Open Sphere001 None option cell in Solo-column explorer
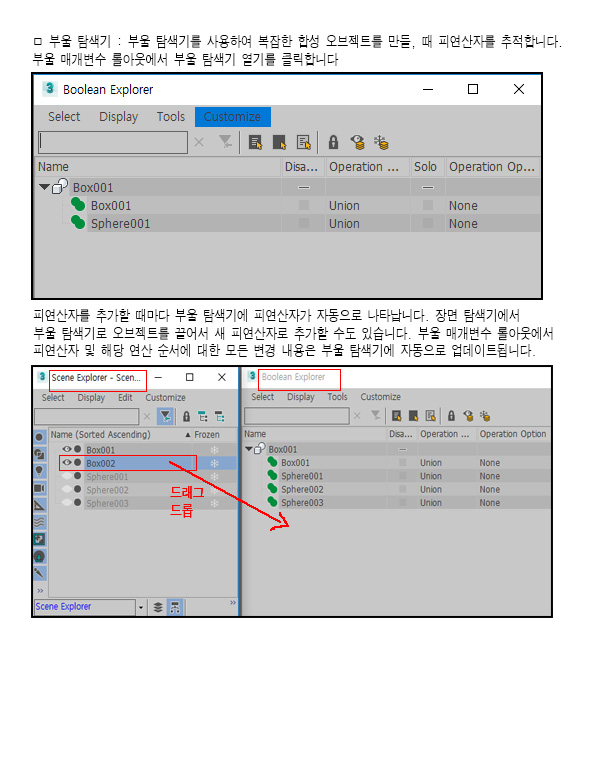Viewport: 595px width, 765px height. pos(492,223)
